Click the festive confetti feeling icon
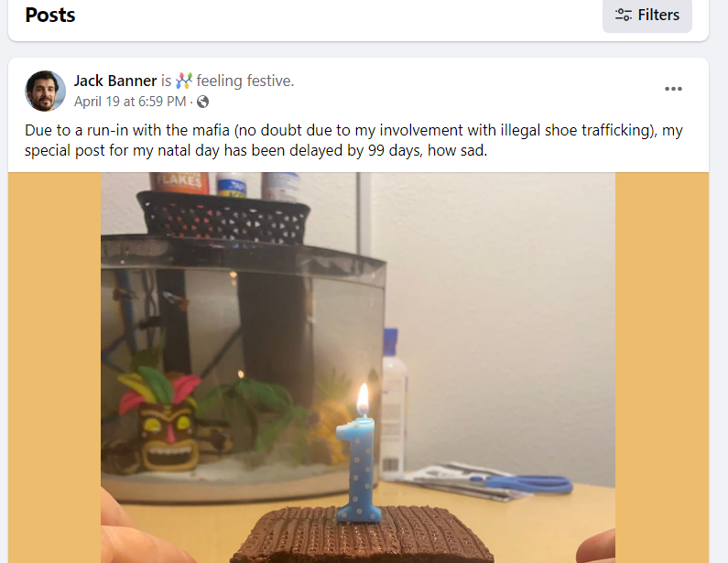 pos(184,81)
